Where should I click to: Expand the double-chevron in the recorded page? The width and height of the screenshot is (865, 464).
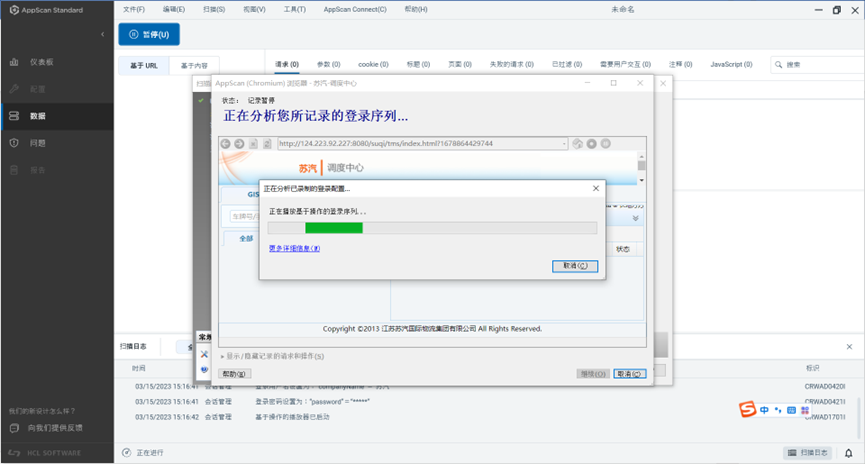(636, 218)
